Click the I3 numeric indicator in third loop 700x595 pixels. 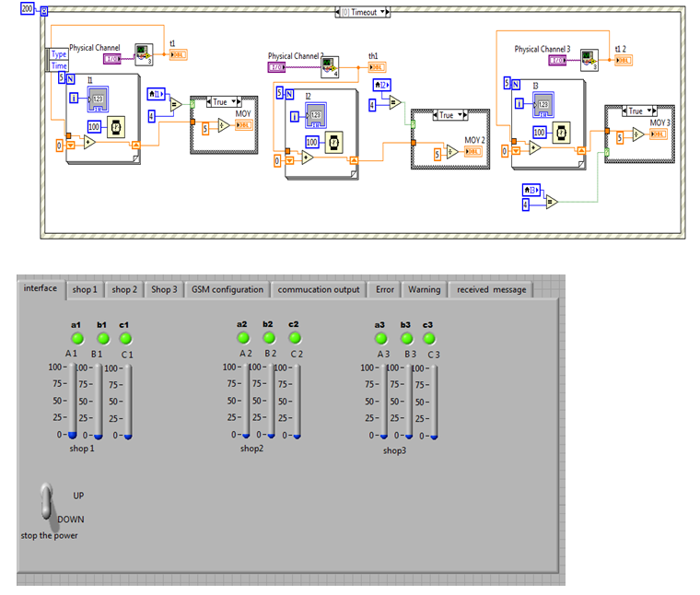click(542, 104)
